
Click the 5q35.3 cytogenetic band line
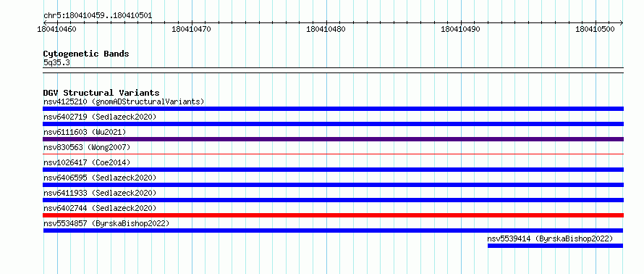(x=333, y=70)
